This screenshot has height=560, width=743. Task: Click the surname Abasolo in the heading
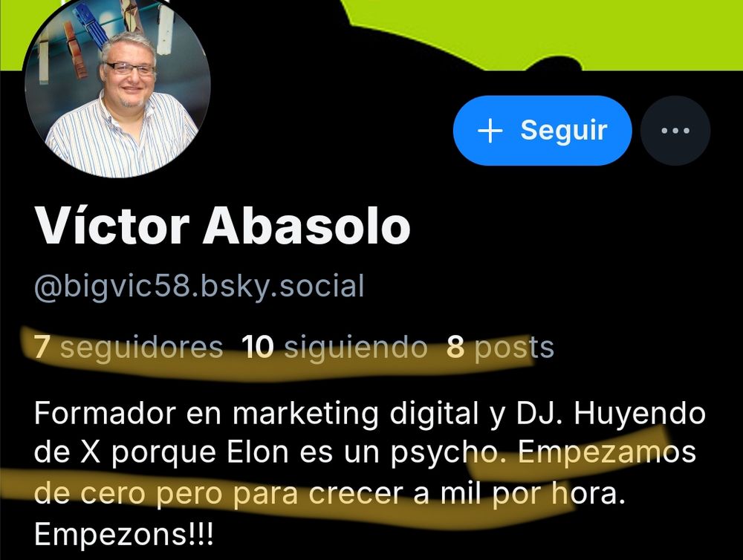[x=307, y=227]
